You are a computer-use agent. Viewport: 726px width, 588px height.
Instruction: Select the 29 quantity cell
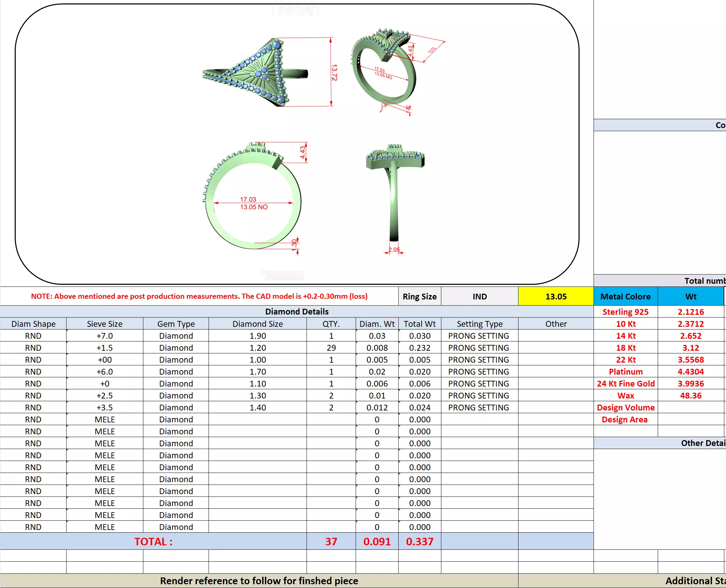331,348
